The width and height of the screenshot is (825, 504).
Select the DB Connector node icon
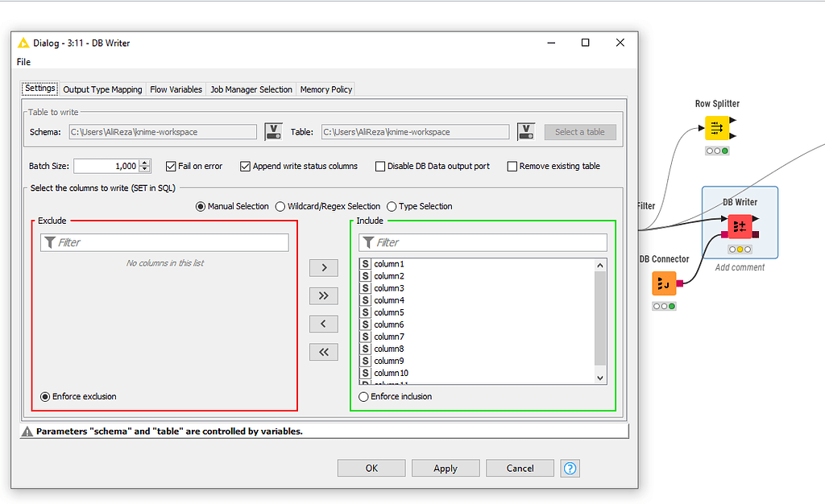tap(664, 283)
